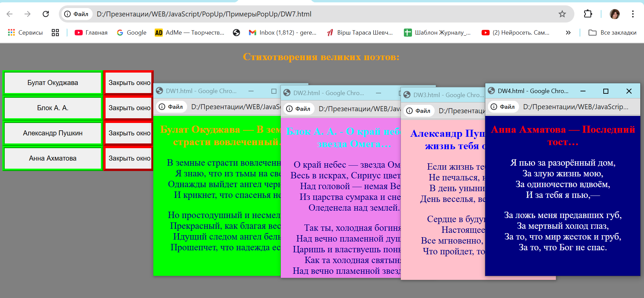This screenshot has height=298, width=644.
Task: Open the Extensions puzzle icon
Action: 588,14
